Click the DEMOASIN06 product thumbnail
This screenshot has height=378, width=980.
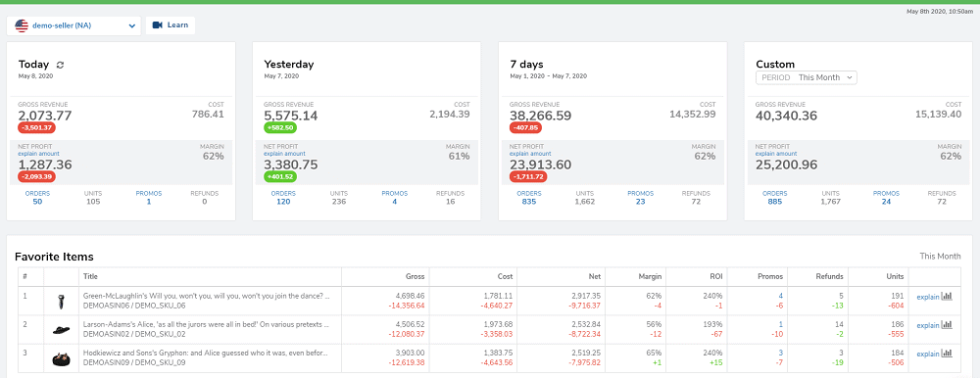pos(62,301)
